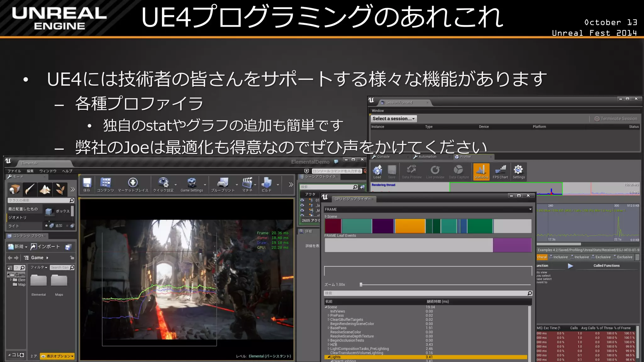Viewport: 644px width, 362px height.
Task: Collapse Lights tree row
Action: 329,357
